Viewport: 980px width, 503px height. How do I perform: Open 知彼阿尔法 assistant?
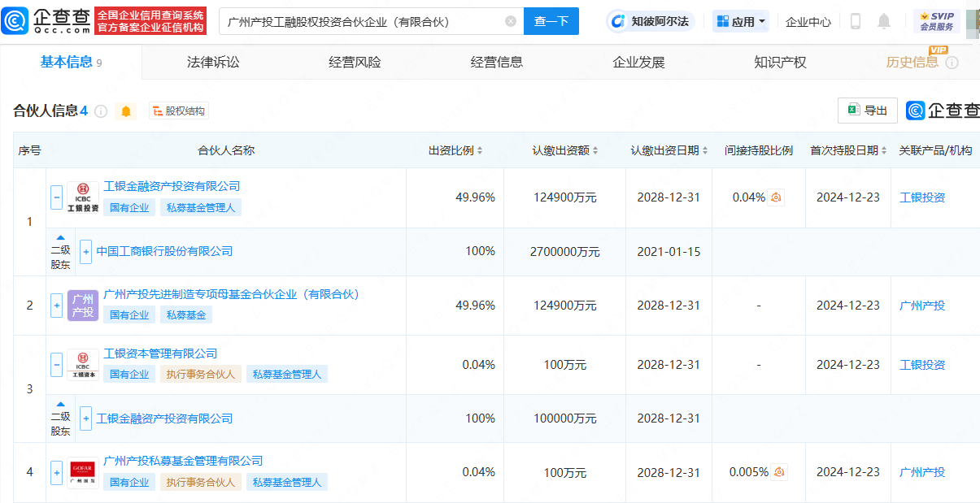(651, 21)
